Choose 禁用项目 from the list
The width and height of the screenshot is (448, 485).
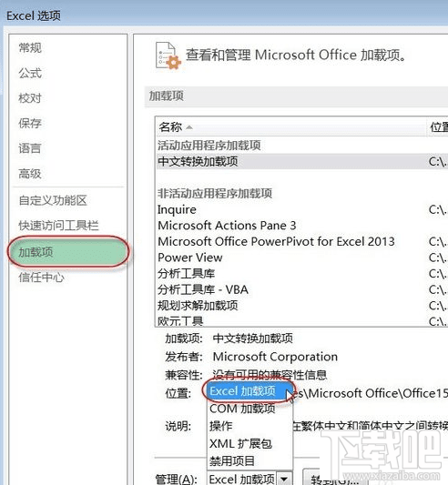(249, 460)
